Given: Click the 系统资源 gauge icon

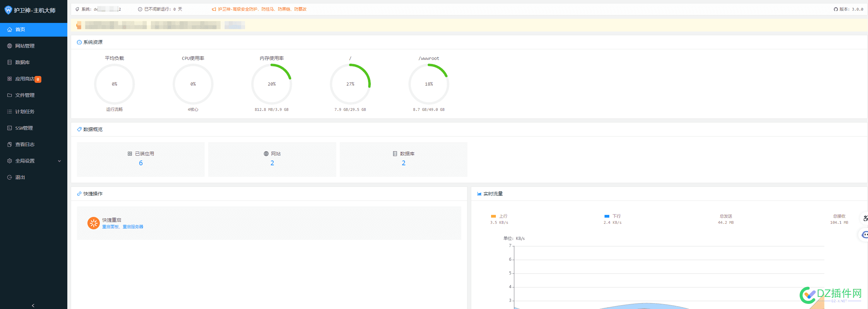Looking at the screenshot, I should 79,42.
